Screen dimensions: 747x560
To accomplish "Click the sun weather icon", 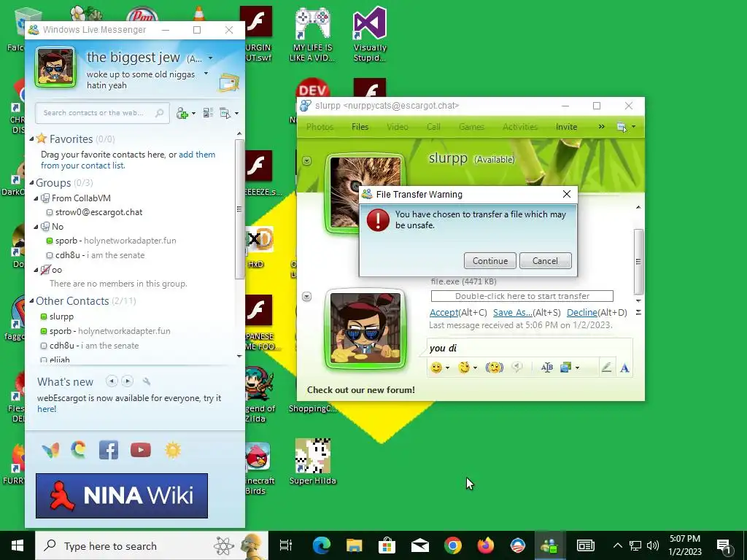I will (173, 450).
